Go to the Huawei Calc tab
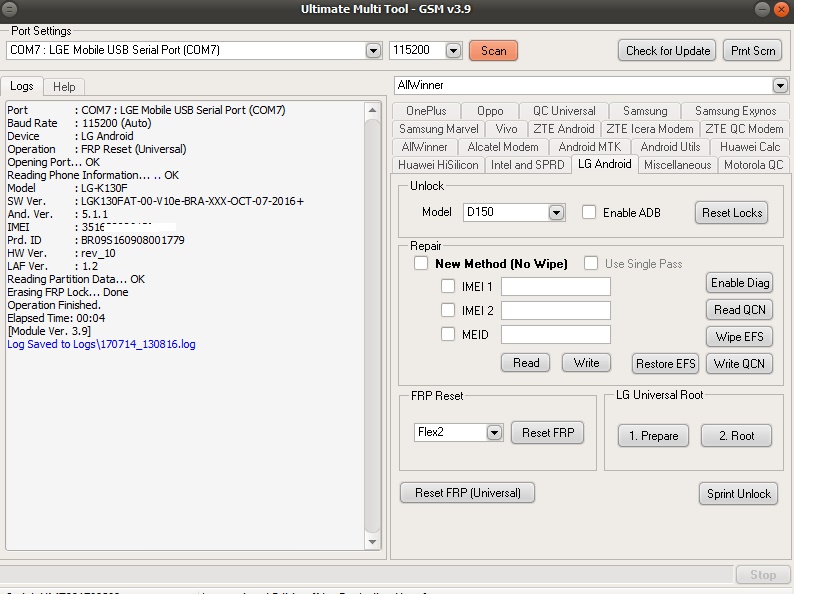The width and height of the screenshot is (819, 594). (x=750, y=147)
